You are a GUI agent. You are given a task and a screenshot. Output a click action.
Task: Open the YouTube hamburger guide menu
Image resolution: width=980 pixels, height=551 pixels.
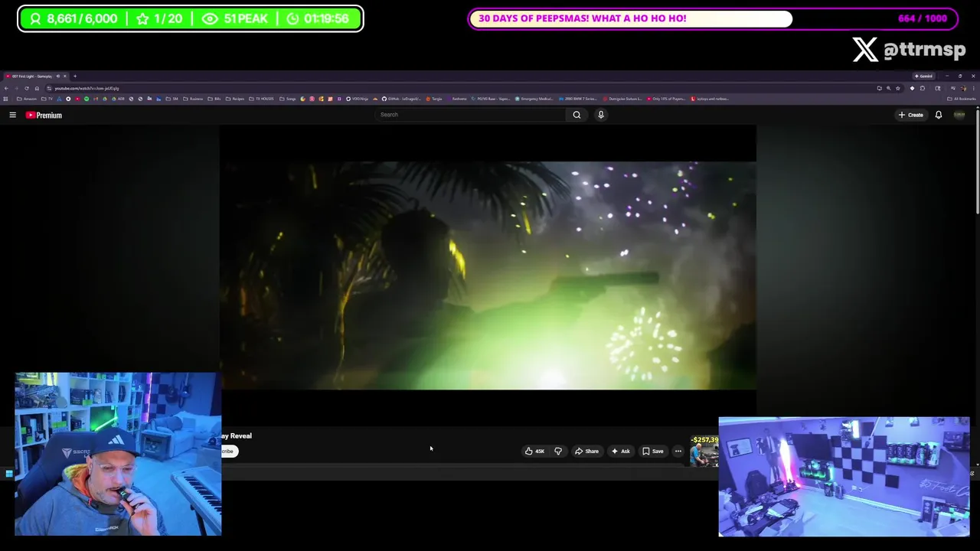pyautogui.click(x=12, y=115)
